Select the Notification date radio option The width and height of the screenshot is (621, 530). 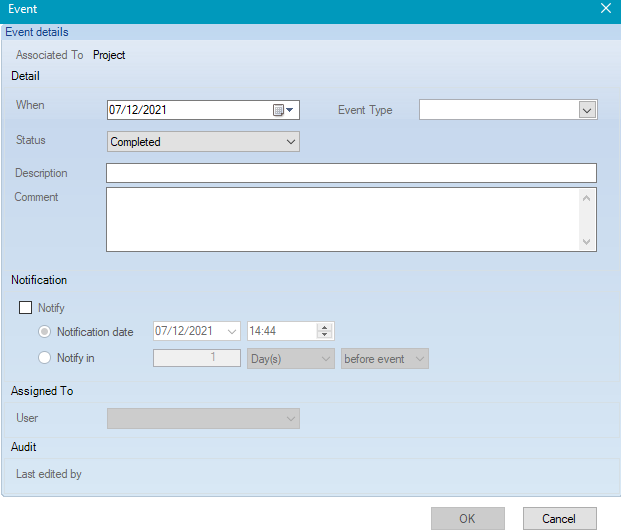44,331
